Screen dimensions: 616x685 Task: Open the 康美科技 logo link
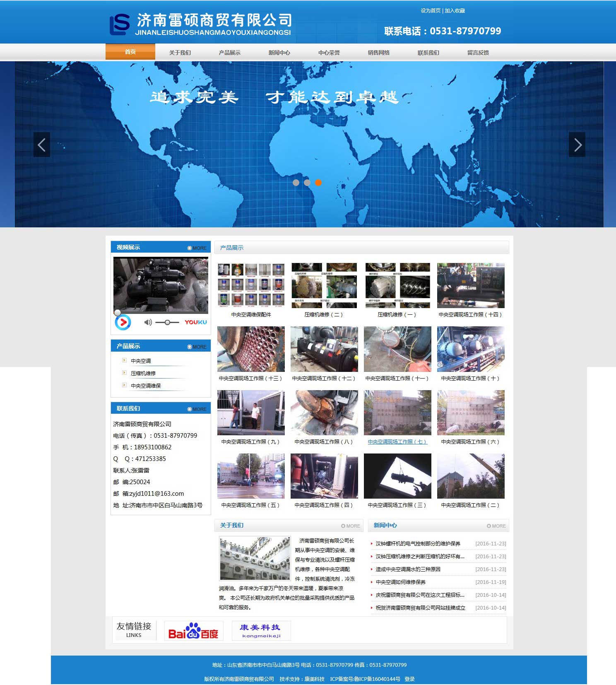point(261,631)
